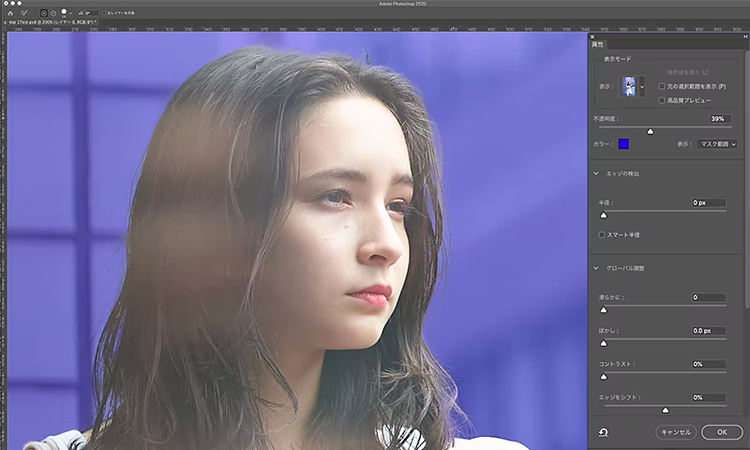Click the 半径 radius value field
This screenshot has width=750, height=450.
coord(709,203)
